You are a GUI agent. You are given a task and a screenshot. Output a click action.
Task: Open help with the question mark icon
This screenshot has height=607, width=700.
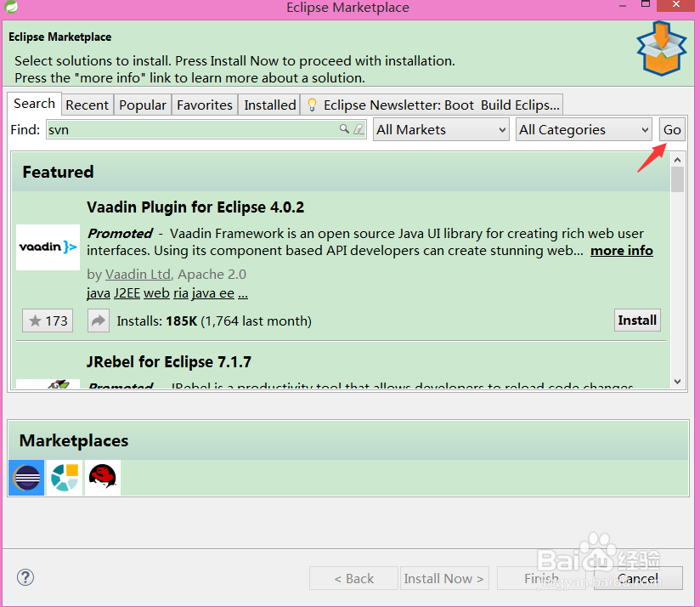[x=25, y=577]
